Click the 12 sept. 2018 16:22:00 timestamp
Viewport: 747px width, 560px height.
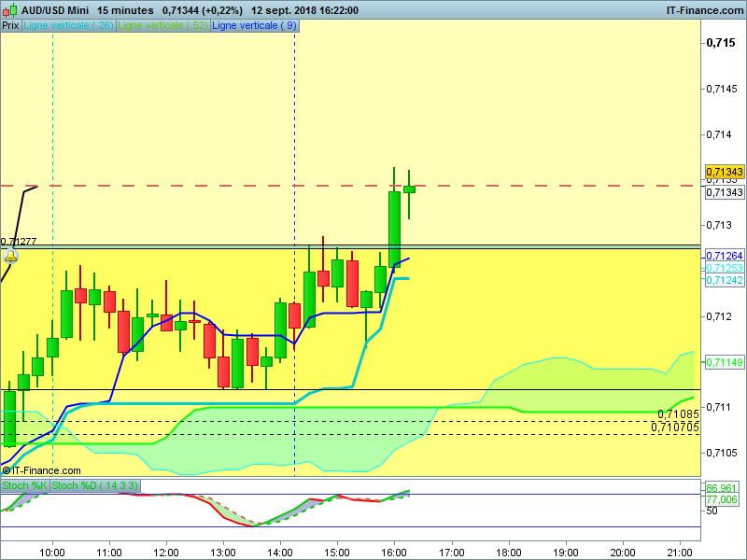point(305,10)
